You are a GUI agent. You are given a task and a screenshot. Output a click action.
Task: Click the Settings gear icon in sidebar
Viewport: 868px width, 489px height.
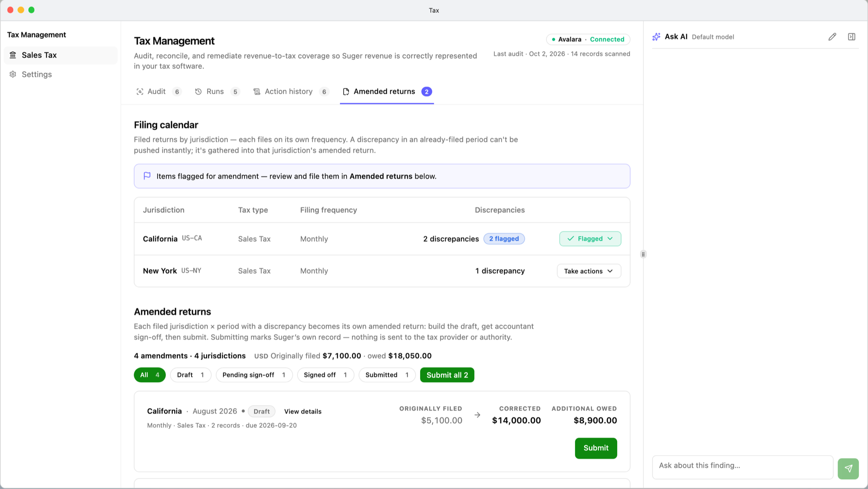(13, 74)
